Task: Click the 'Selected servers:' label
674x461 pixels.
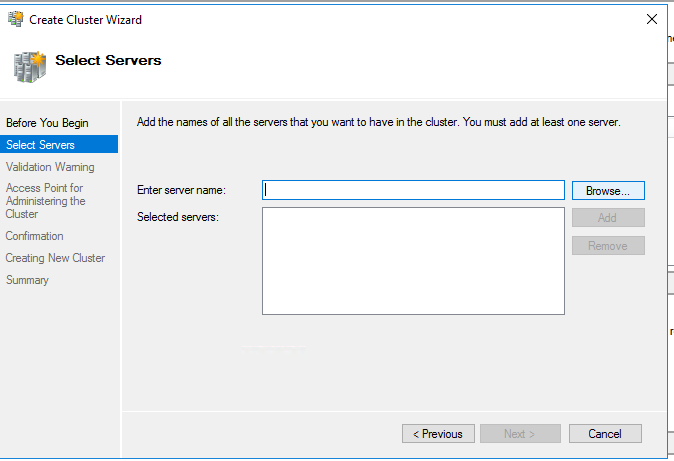Action: (x=177, y=217)
